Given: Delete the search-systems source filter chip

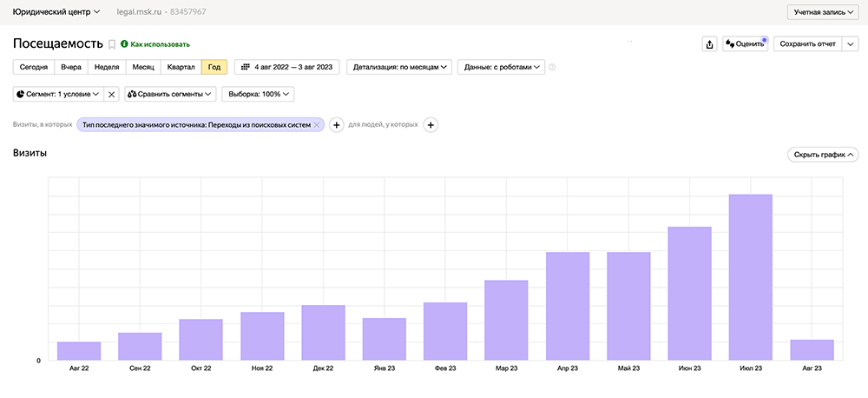Looking at the screenshot, I should point(317,125).
